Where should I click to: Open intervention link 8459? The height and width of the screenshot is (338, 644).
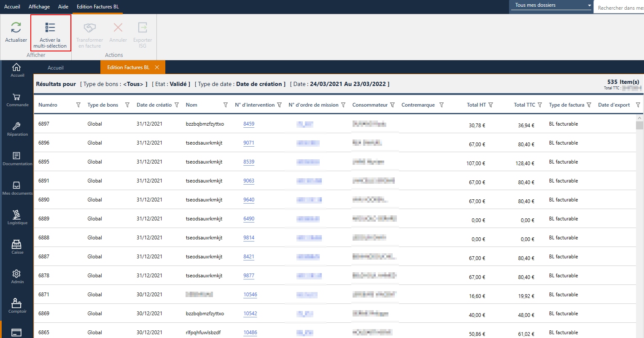(x=249, y=124)
